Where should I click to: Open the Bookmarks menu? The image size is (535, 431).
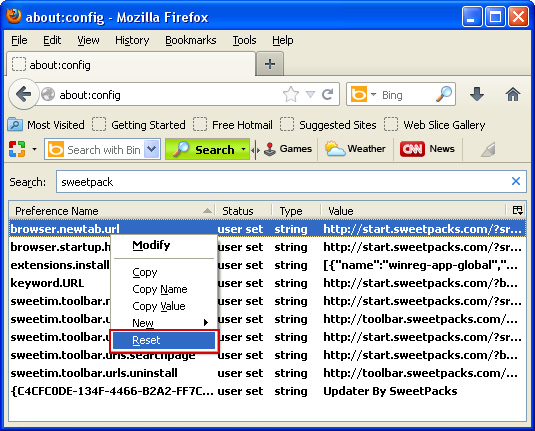point(190,40)
